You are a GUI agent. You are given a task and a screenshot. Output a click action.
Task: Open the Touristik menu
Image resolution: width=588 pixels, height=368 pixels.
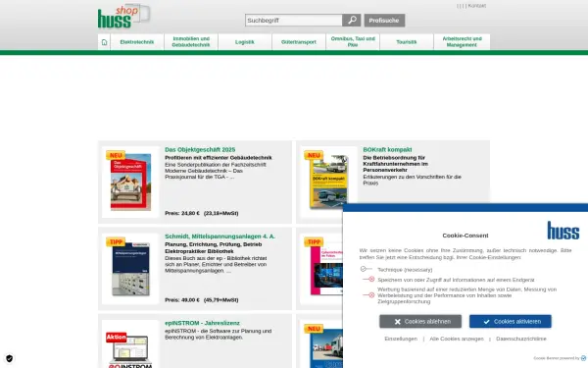tap(407, 42)
